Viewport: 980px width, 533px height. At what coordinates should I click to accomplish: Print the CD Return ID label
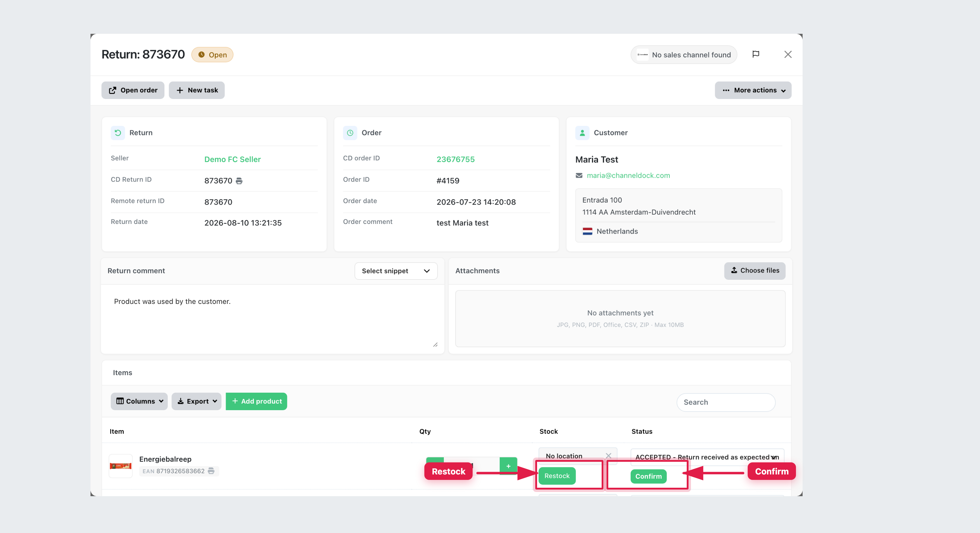pyautogui.click(x=239, y=181)
